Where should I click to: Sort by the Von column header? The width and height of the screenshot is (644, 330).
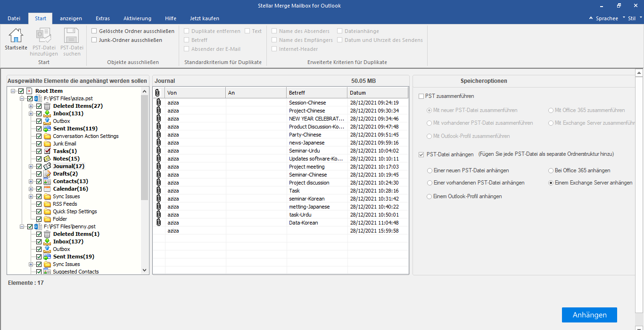(195, 93)
